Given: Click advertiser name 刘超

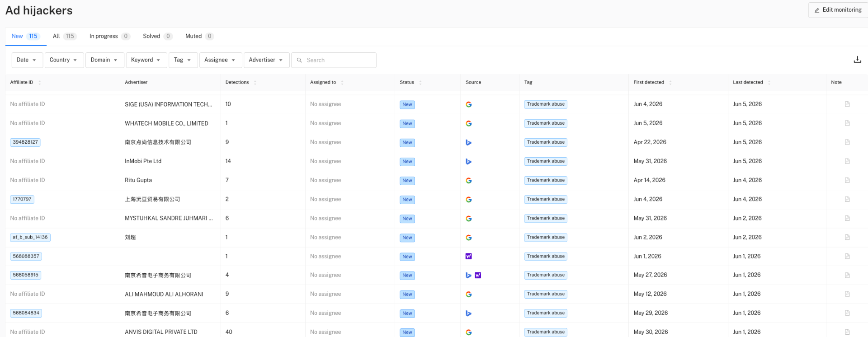Looking at the screenshot, I should pos(130,237).
